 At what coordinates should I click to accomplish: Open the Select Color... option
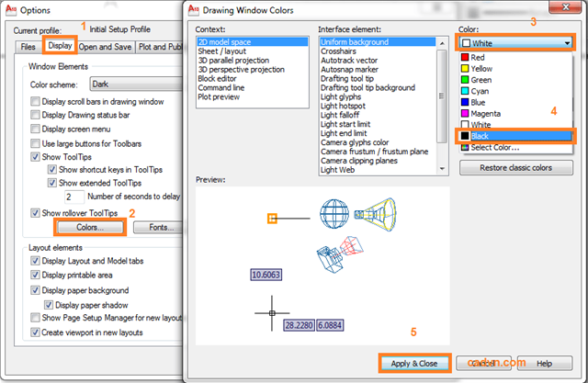[x=516, y=147]
